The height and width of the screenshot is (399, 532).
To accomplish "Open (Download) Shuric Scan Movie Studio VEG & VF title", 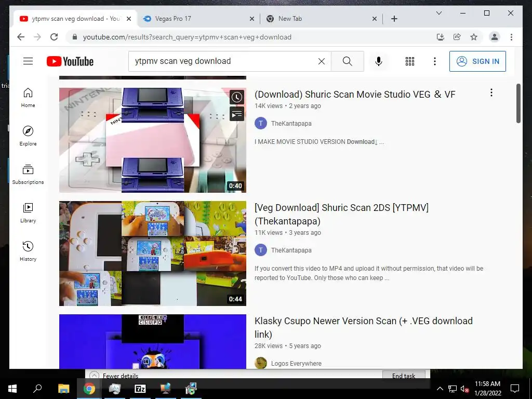I will point(355,95).
